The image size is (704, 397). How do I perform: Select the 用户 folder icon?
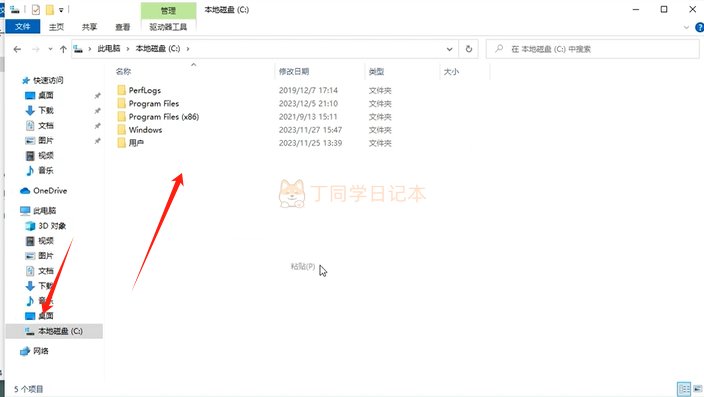[121, 143]
